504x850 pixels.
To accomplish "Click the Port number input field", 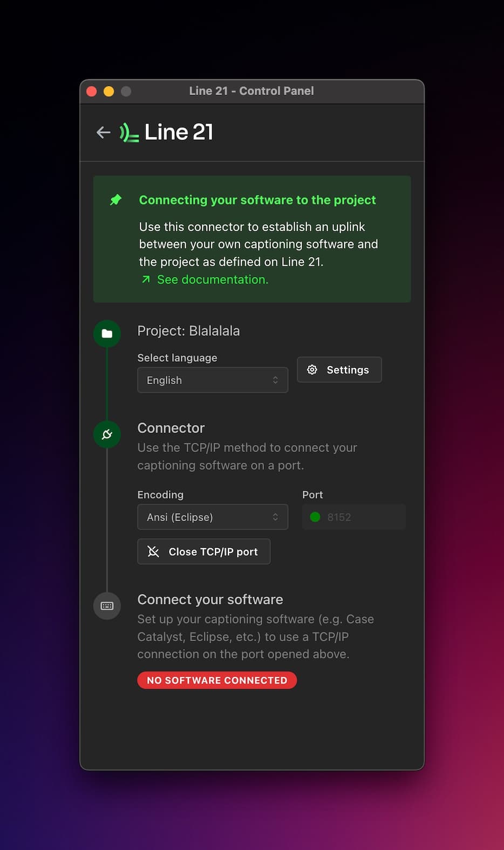I will tap(362, 517).
